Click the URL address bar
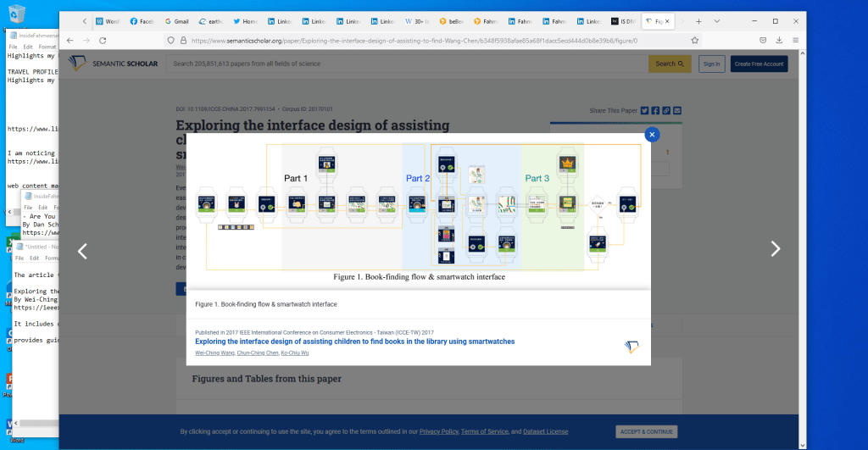The height and width of the screenshot is (450, 868). pos(424,40)
